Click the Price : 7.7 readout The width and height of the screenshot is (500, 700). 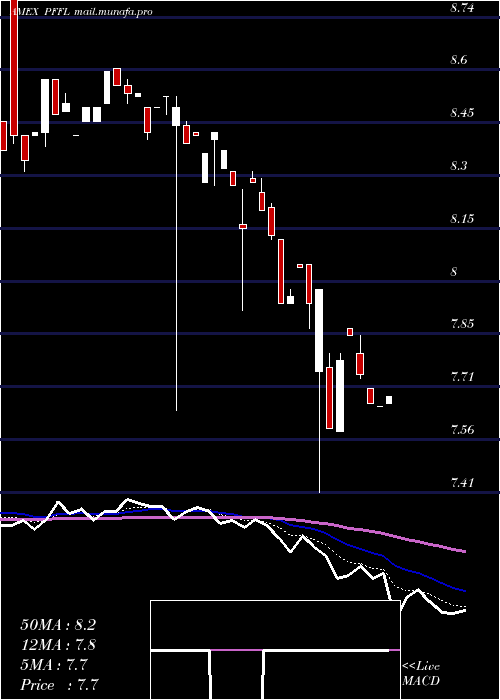coord(59,685)
